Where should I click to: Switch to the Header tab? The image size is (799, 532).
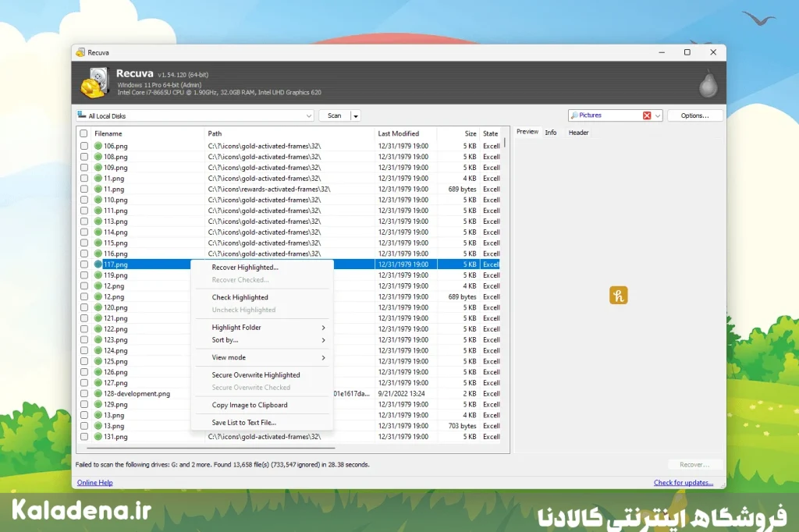tap(578, 133)
